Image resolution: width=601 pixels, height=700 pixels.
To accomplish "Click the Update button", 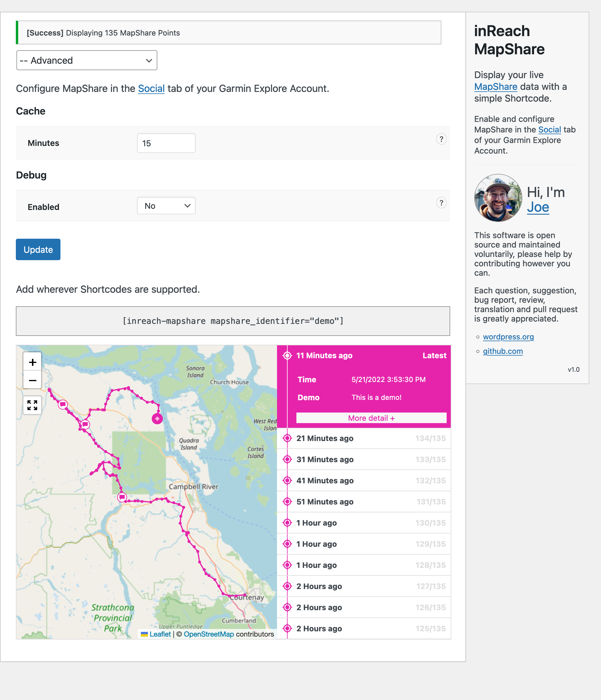I will pyautogui.click(x=38, y=250).
